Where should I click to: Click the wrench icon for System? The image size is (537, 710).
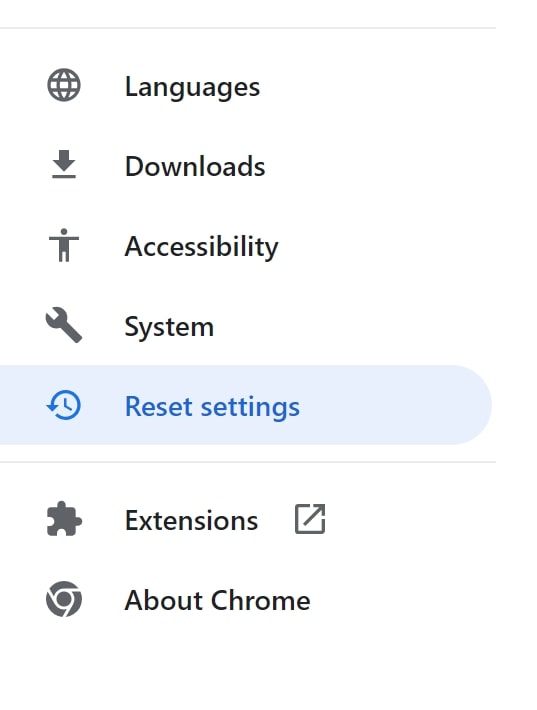click(x=64, y=325)
